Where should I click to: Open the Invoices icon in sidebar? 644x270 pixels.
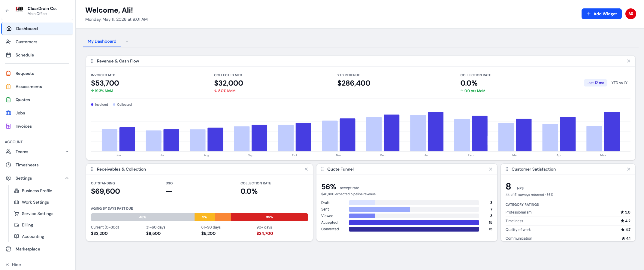(x=8, y=126)
